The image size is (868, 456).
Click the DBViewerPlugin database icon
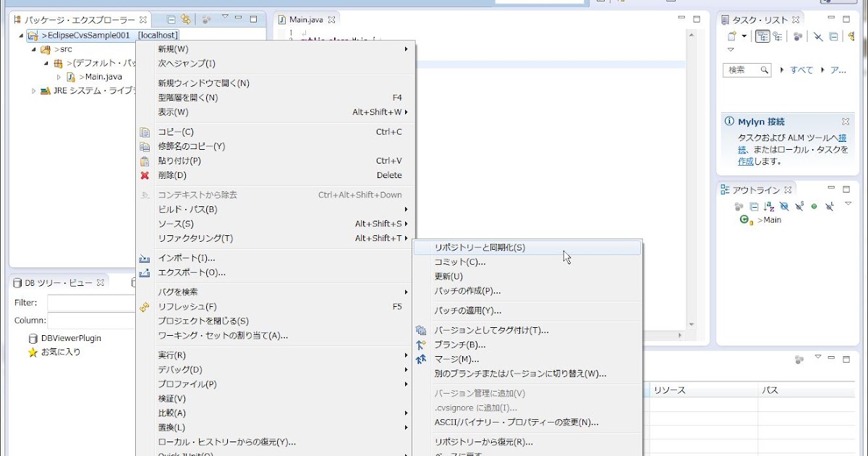tap(32, 337)
